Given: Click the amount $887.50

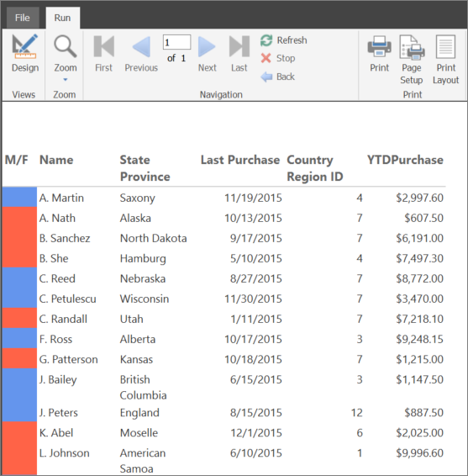Looking at the screenshot, I should click(424, 413).
